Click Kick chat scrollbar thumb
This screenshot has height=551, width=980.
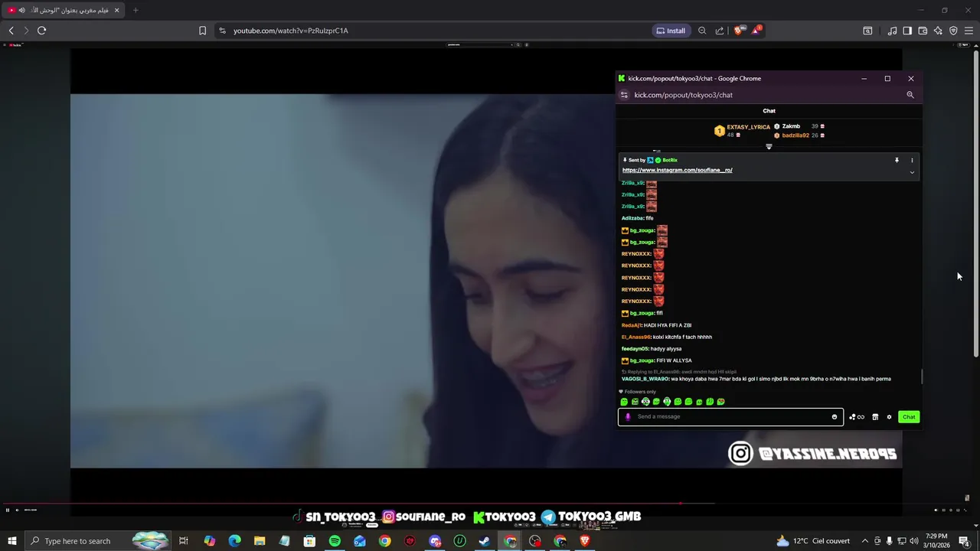pyautogui.click(x=922, y=376)
